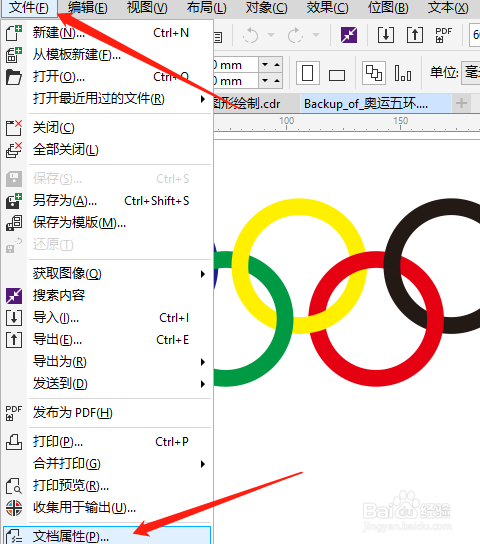The width and height of the screenshot is (480, 544).
Task: Click close-document icon beside 关闭
Action: tap(14, 128)
